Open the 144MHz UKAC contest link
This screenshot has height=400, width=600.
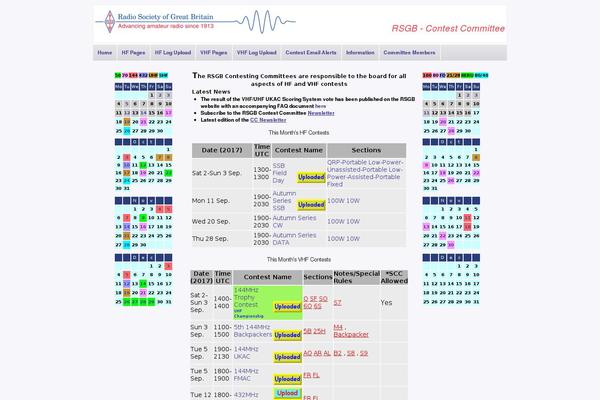[x=246, y=353]
